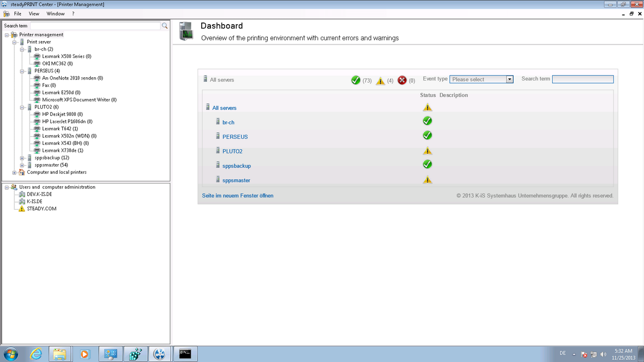Show hidden tray icons arrow
This screenshot has height=362, width=644.
coord(574,354)
